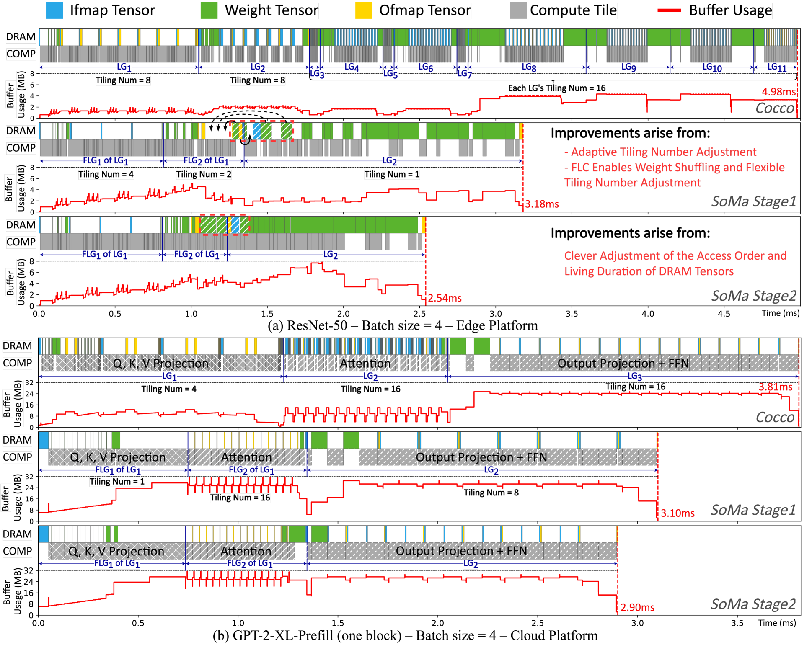
Task: Click the 3.18ms end time marker
Action: (x=542, y=204)
